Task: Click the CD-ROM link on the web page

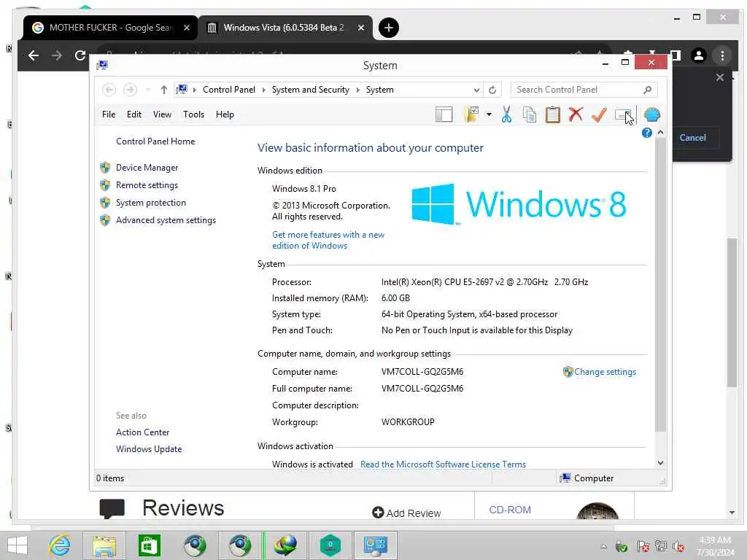Action: [x=510, y=510]
